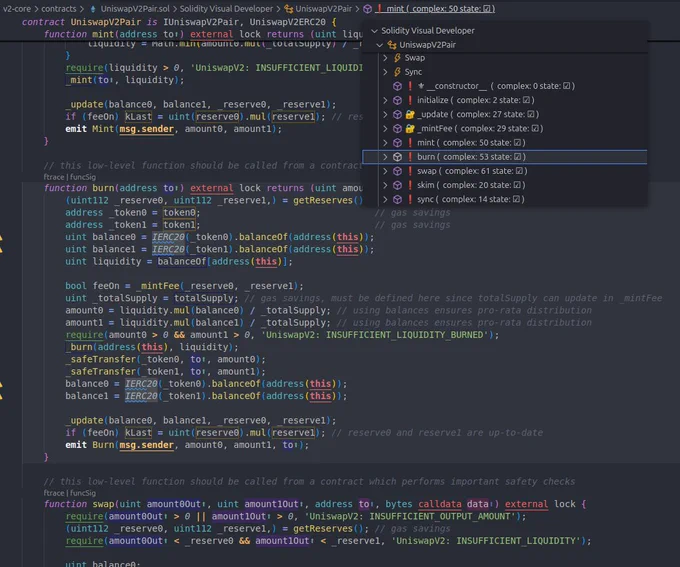Click the ftrace code lens above burn function
Viewport: 680px width, 567px height.
[54, 177]
